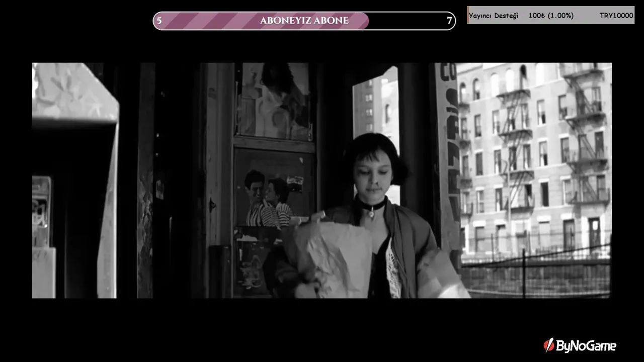Click the subscriber goal number 7
Image resolution: width=644 pixels, height=362 pixels.
click(449, 21)
